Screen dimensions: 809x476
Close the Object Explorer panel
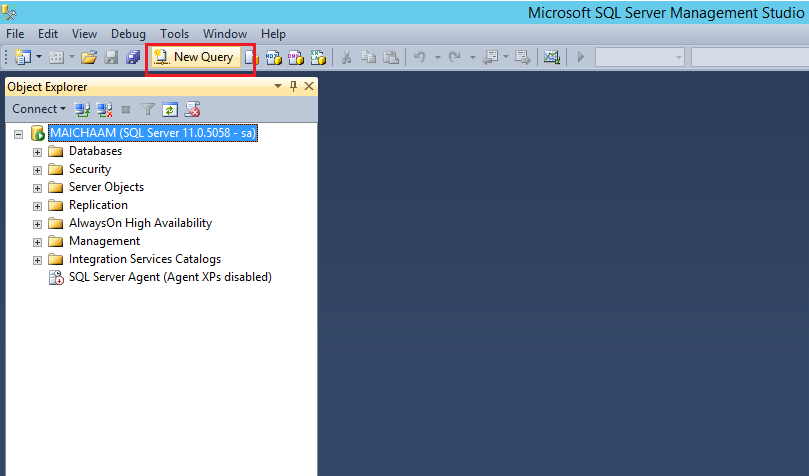(309, 86)
